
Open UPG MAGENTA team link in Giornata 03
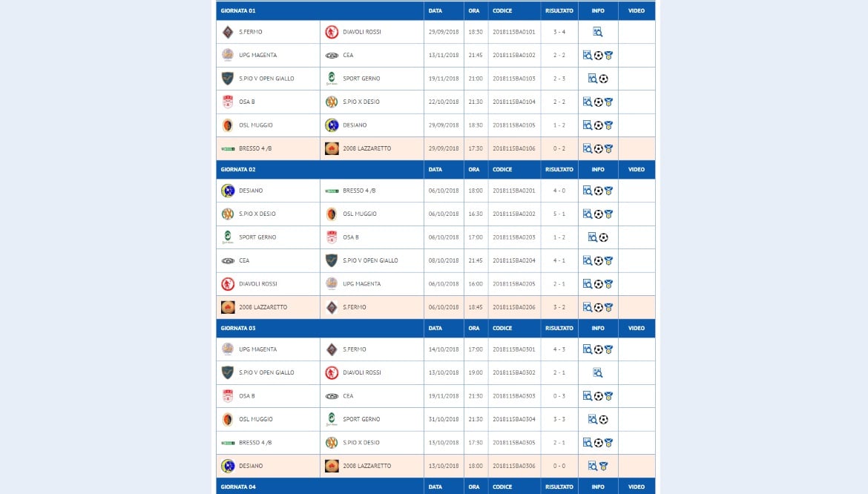click(x=258, y=349)
